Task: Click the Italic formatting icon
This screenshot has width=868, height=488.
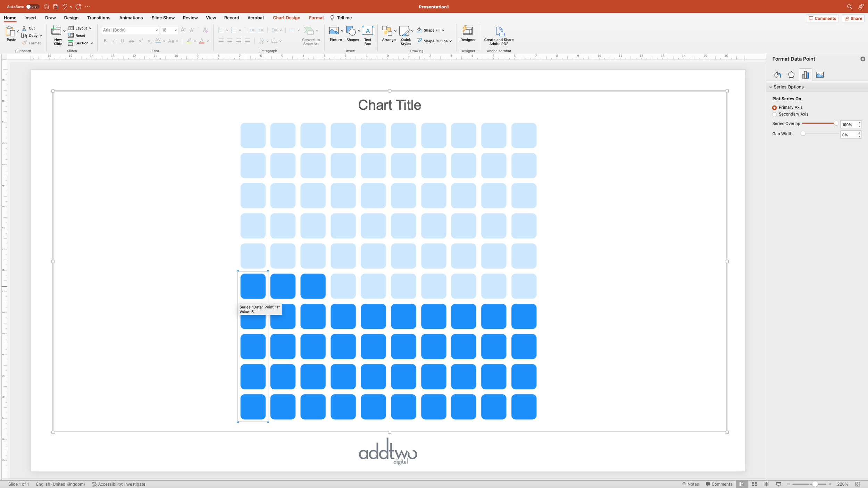Action: pos(114,41)
